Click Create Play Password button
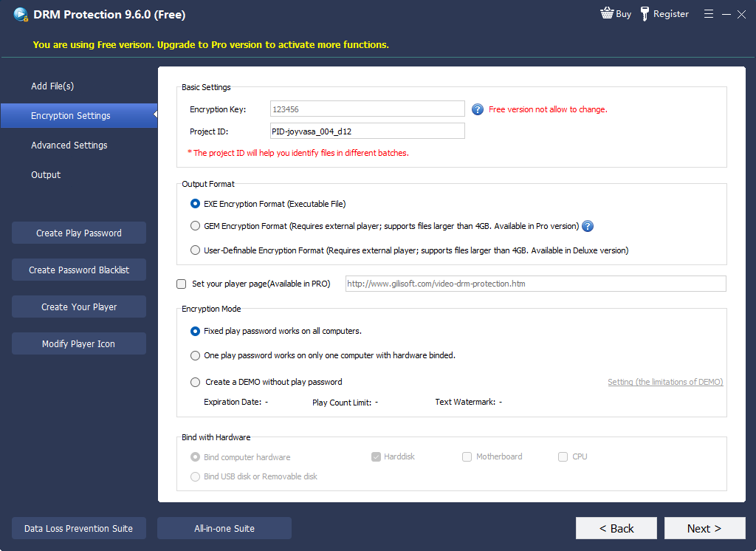Viewport: 756px width, 551px height. point(79,233)
